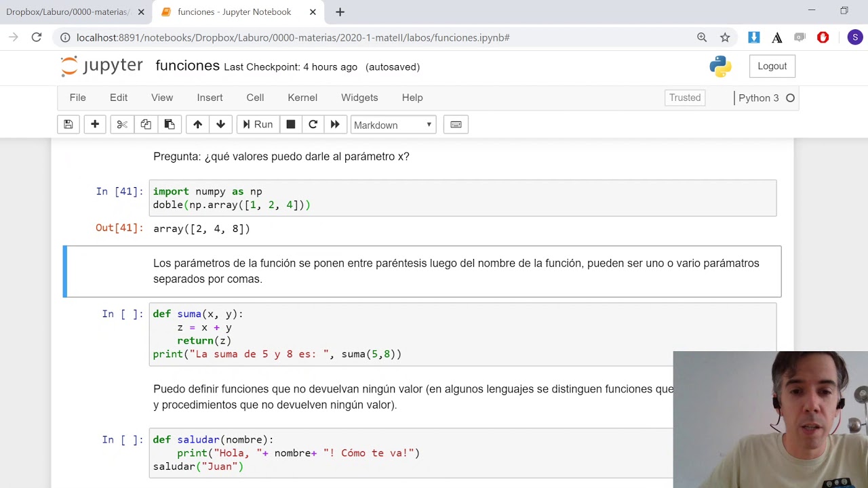Interrupt the kernel with stop icon

[291, 125]
